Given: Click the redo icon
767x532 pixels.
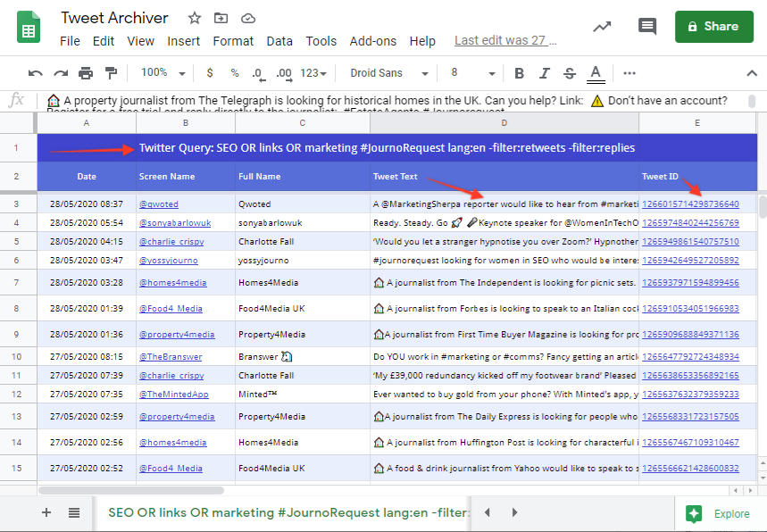Looking at the screenshot, I should [x=61, y=73].
